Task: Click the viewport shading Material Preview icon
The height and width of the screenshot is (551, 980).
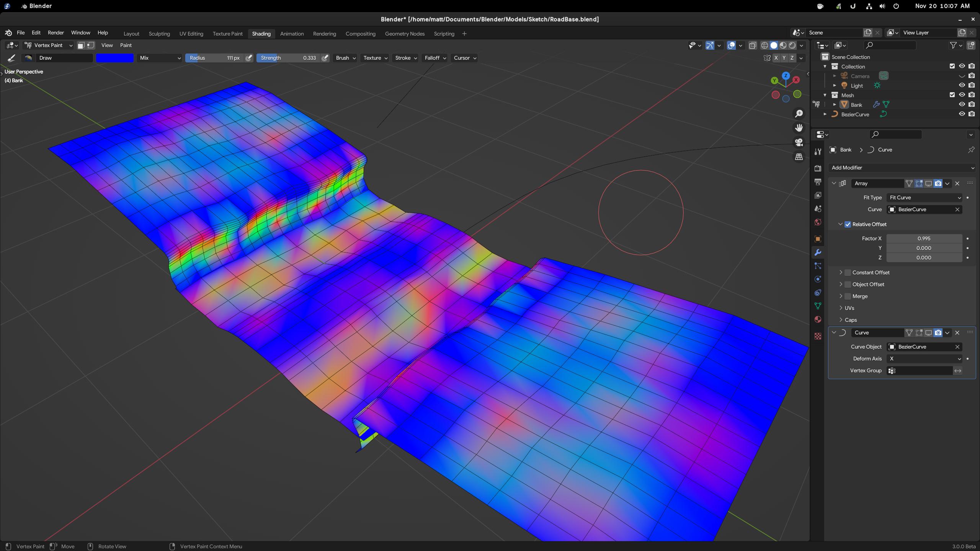Action: [783, 45]
